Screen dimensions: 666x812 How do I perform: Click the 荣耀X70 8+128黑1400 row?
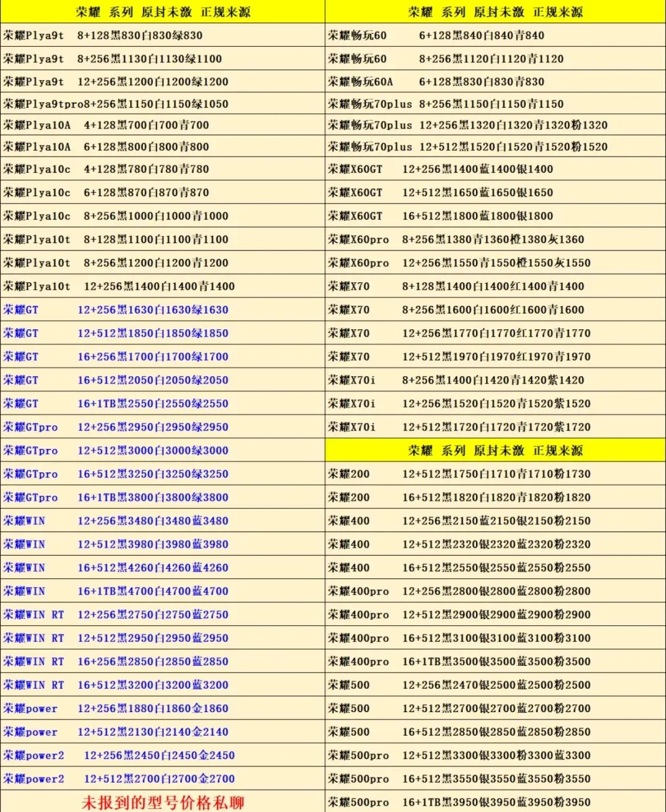495,286
